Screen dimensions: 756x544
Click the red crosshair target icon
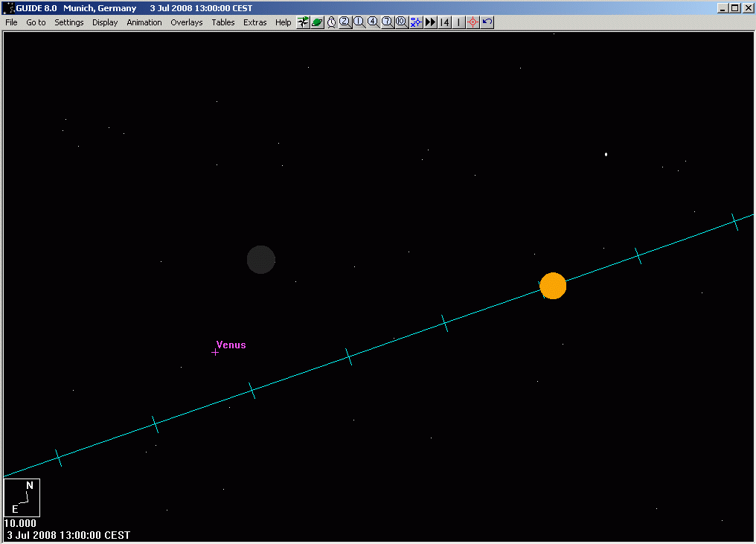473,22
